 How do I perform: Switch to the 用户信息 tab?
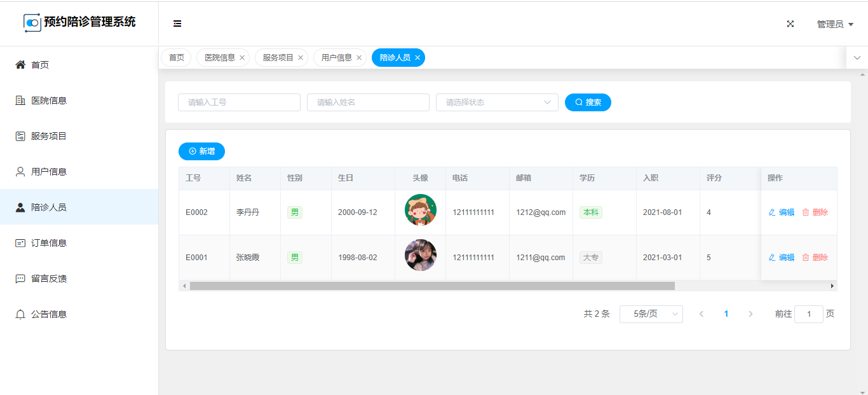pyautogui.click(x=336, y=58)
